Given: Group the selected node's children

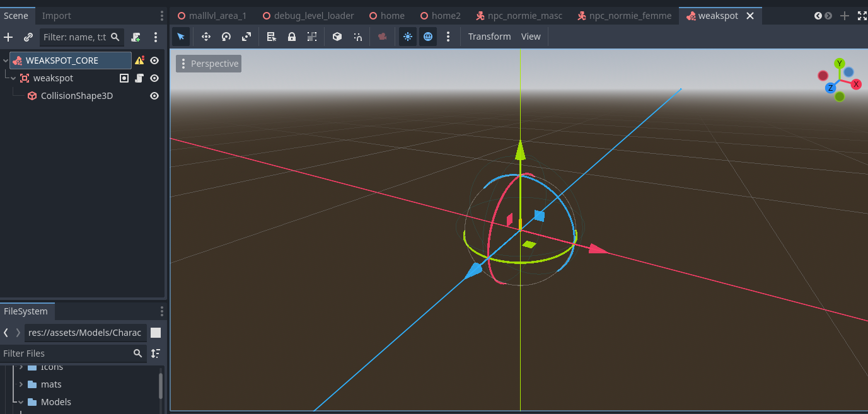Looking at the screenshot, I should tap(312, 37).
